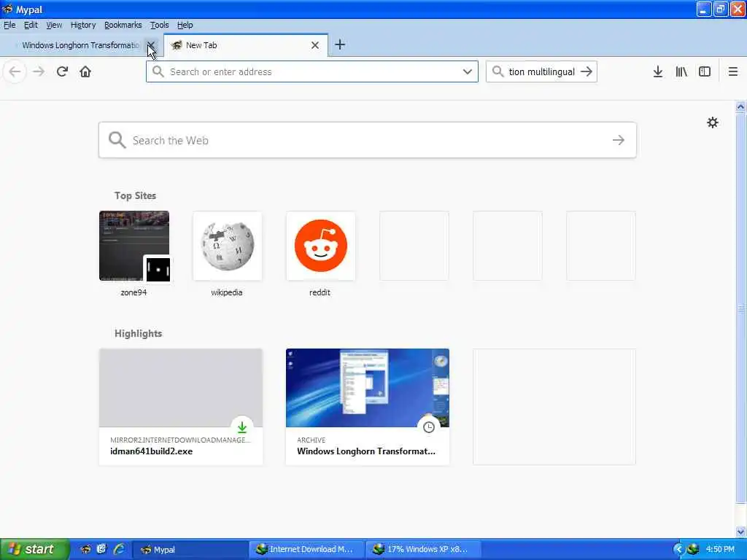Viewport: 747px width, 560px height.
Task: Switch to Internet Download Manager taskbar window
Action: pos(306,549)
